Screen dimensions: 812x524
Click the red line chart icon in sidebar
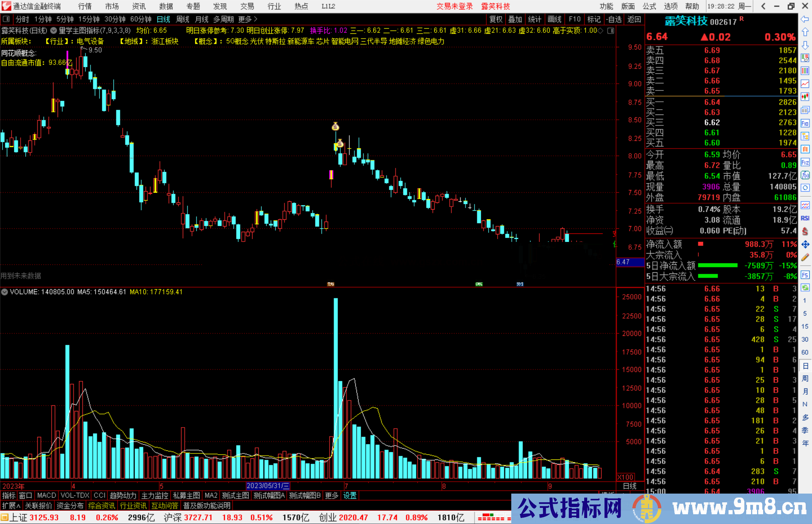click(x=805, y=84)
